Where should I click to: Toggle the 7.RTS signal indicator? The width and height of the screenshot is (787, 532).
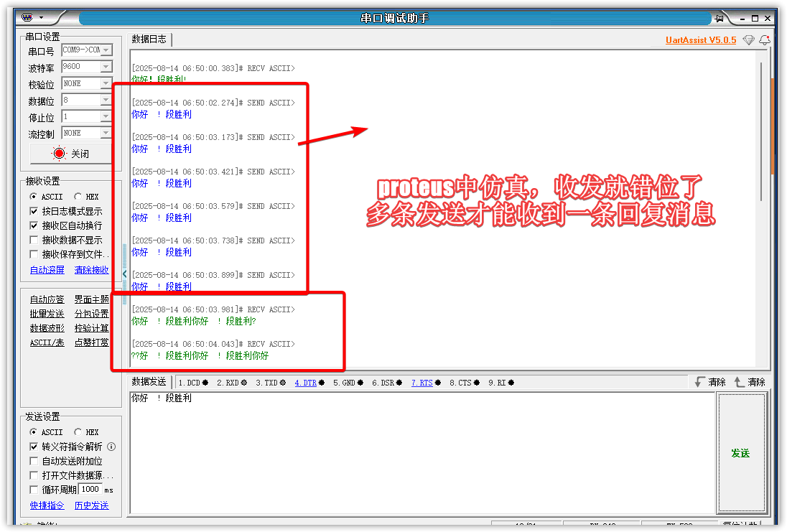[x=426, y=383]
